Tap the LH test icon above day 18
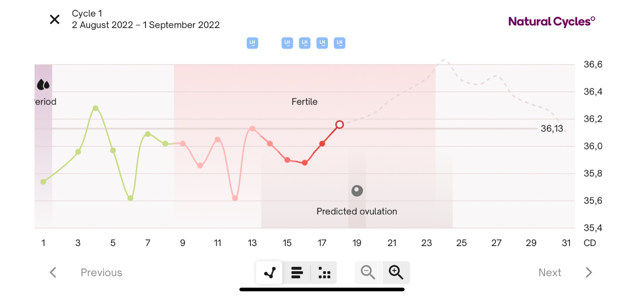The width and height of the screenshot is (644, 297). (340, 43)
